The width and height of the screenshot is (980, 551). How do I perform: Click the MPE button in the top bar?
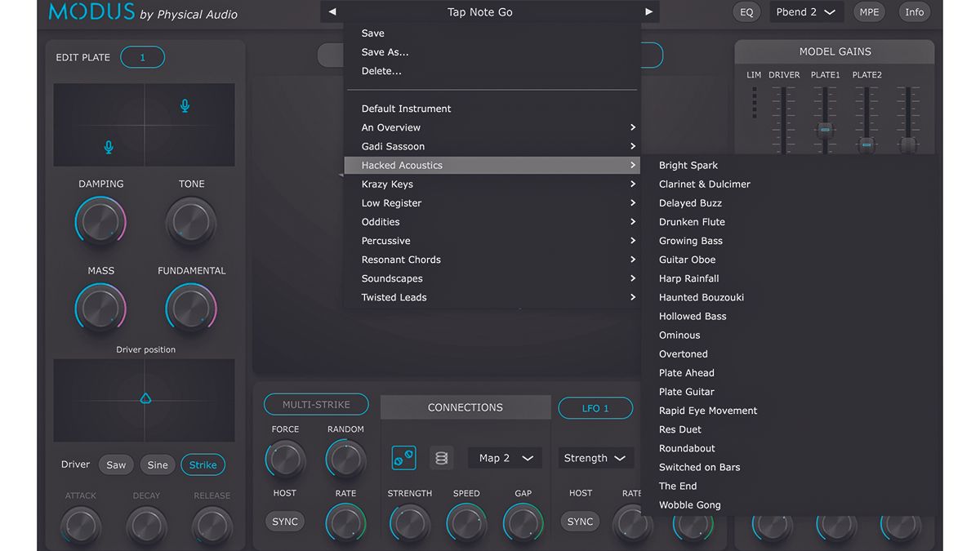pyautogui.click(x=869, y=11)
